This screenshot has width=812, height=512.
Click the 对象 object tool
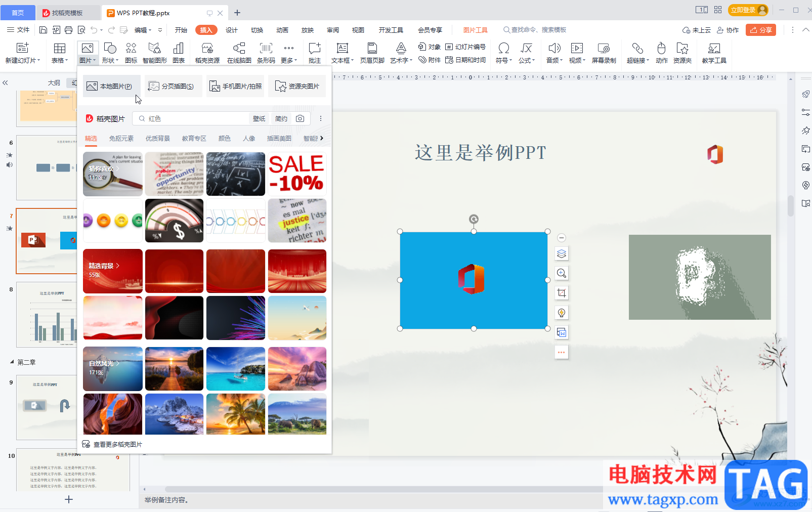click(430, 47)
